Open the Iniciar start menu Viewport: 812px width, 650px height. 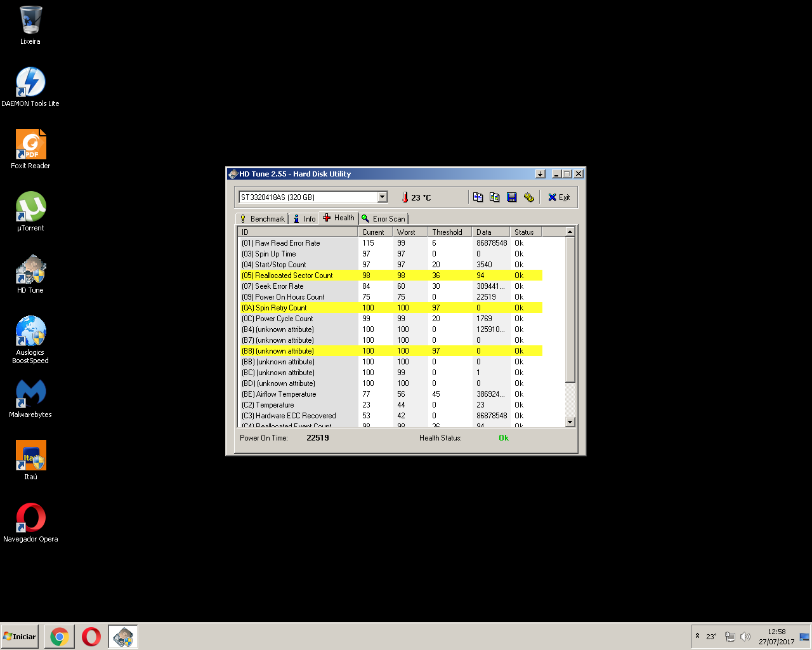point(20,637)
